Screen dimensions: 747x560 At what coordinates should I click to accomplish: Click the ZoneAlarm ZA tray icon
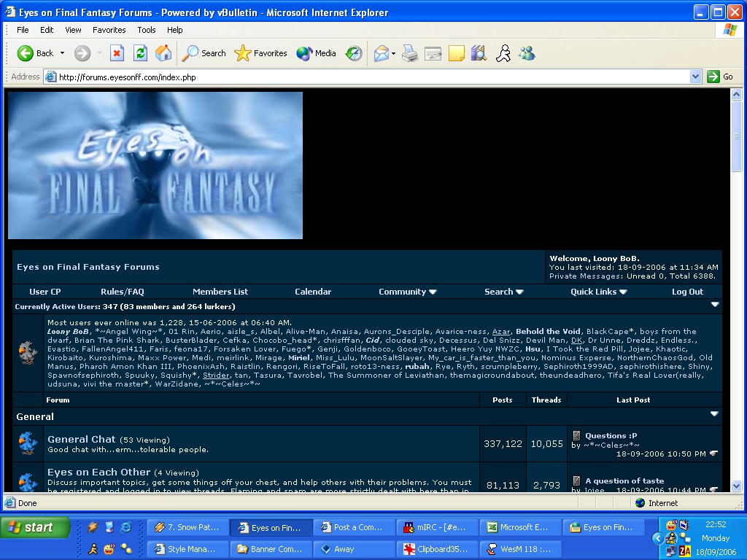684,551
